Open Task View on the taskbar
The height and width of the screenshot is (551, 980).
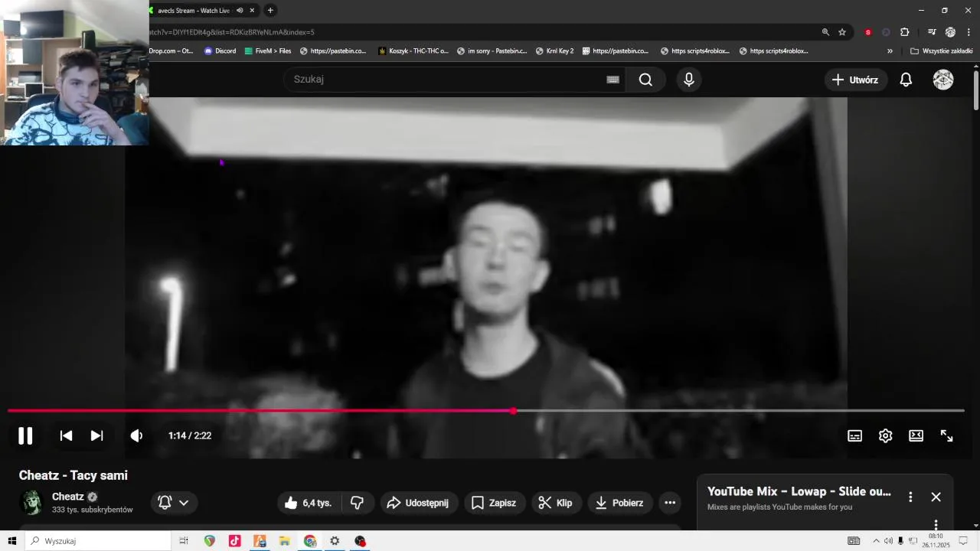[x=184, y=541]
